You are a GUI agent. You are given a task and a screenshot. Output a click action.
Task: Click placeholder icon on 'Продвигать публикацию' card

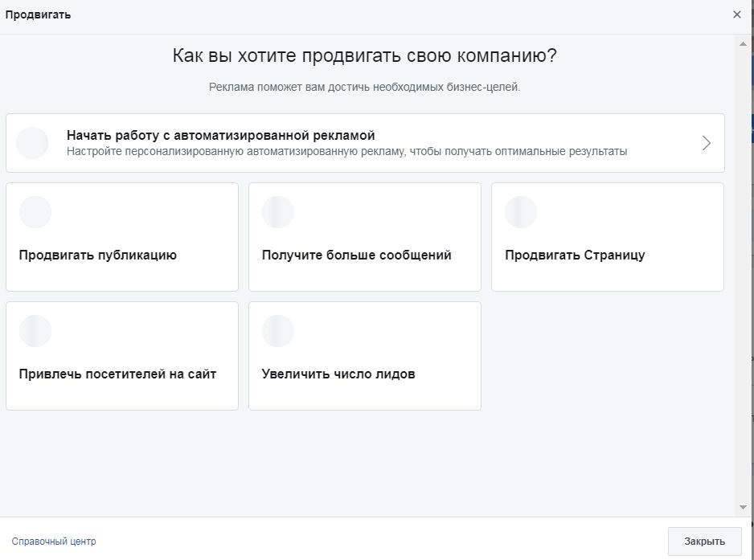coord(35,212)
